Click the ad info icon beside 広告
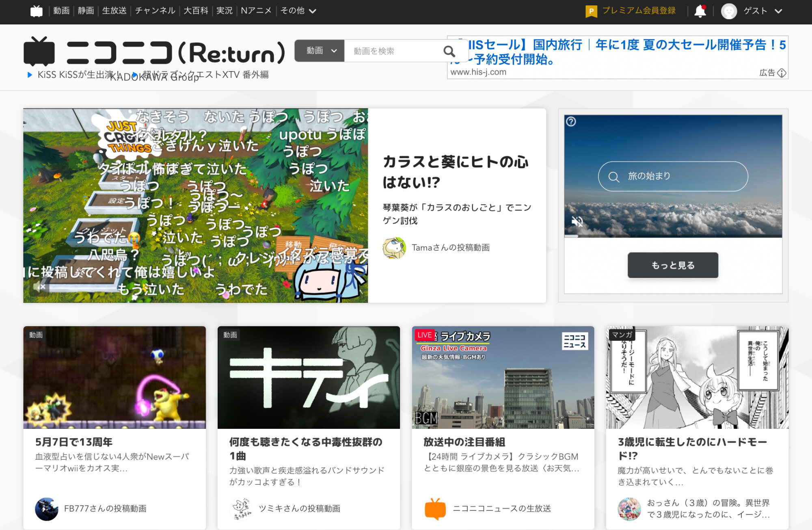Viewport: 812px width, 530px height. pos(782,73)
